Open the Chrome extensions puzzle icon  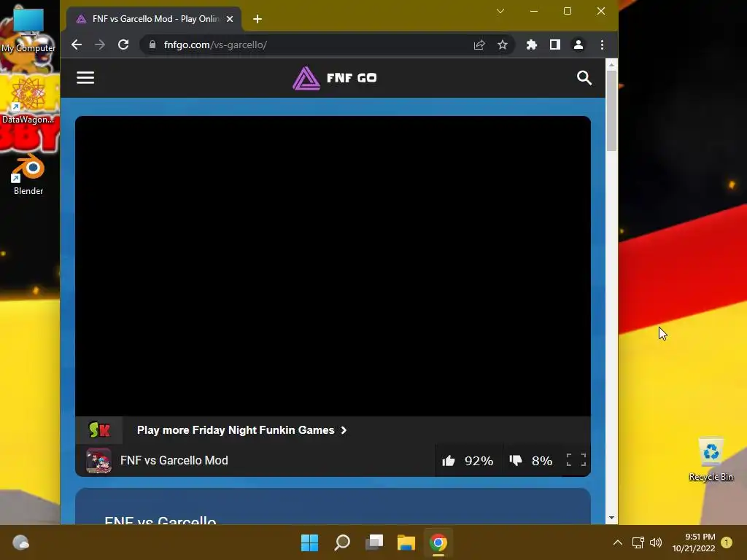point(532,44)
